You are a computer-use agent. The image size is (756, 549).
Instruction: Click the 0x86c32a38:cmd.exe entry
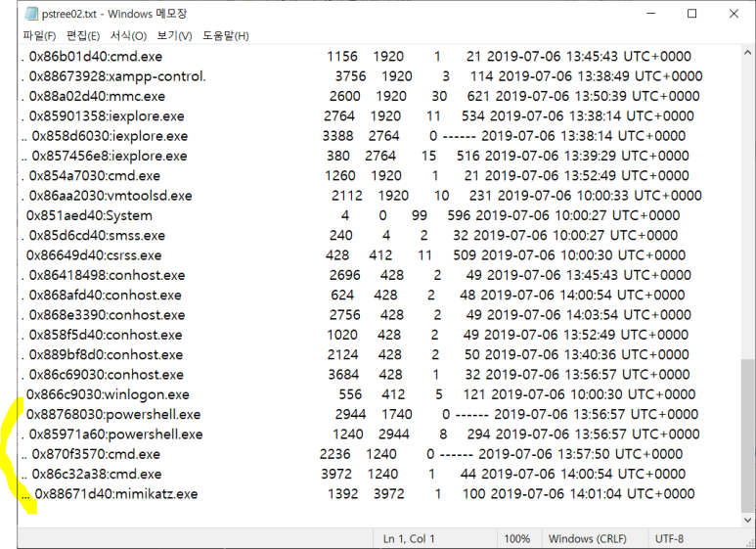pyautogui.click(x=97, y=474)
